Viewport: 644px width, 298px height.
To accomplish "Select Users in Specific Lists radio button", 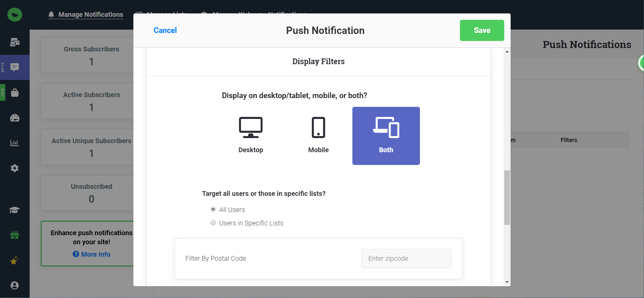I will pos(213,223).
